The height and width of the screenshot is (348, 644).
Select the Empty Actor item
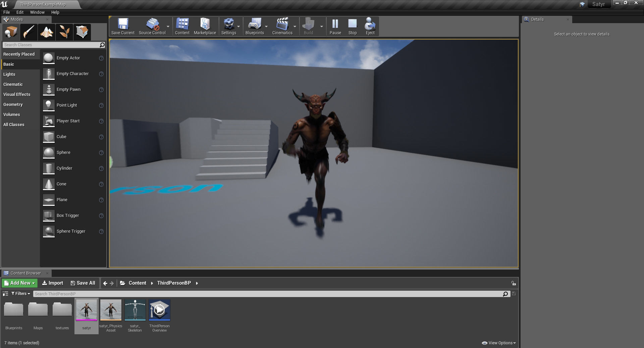73,58
